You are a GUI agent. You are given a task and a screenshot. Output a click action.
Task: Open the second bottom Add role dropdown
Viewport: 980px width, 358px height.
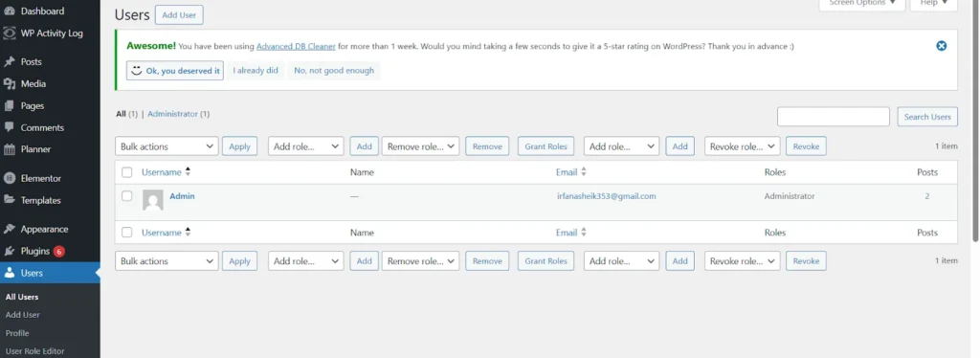622,261
